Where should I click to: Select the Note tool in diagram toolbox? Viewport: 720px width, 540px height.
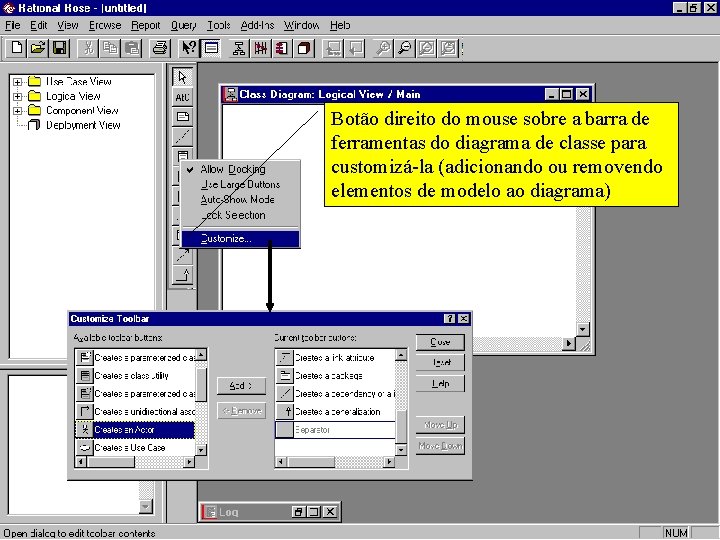(182, 117)
